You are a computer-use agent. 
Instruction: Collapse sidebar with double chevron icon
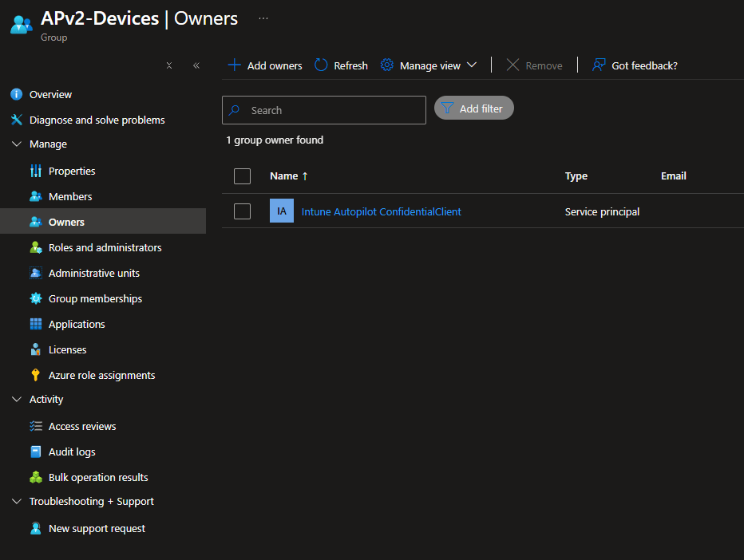(196, 65)
